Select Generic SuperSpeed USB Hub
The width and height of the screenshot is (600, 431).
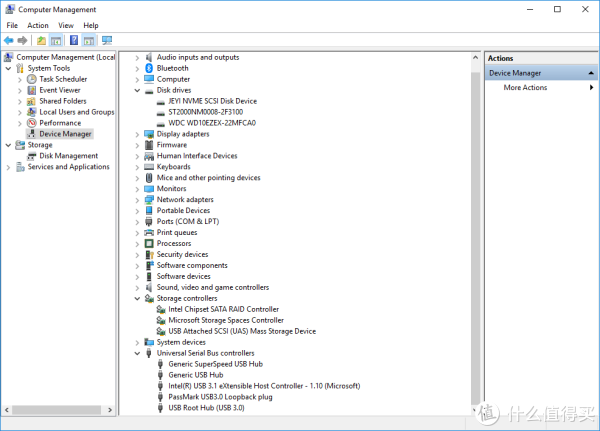[215, 364]
